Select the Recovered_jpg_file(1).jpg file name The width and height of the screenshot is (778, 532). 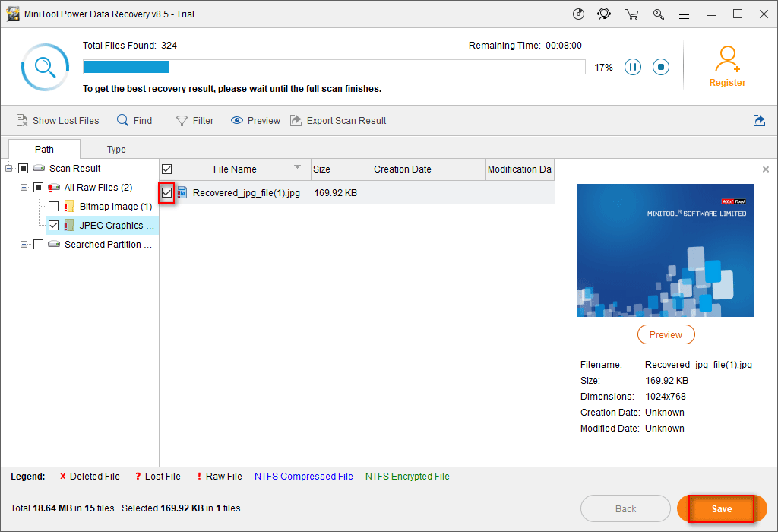pyautogui.click(x=246, y=192)
